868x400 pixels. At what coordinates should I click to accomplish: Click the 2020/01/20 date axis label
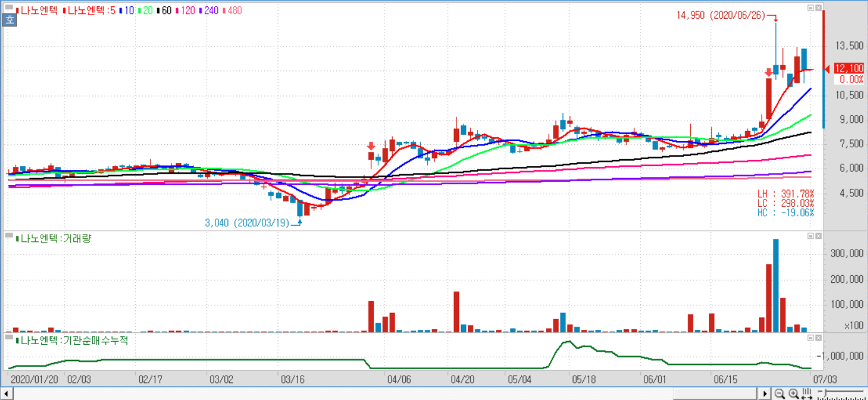click(34, 379)
